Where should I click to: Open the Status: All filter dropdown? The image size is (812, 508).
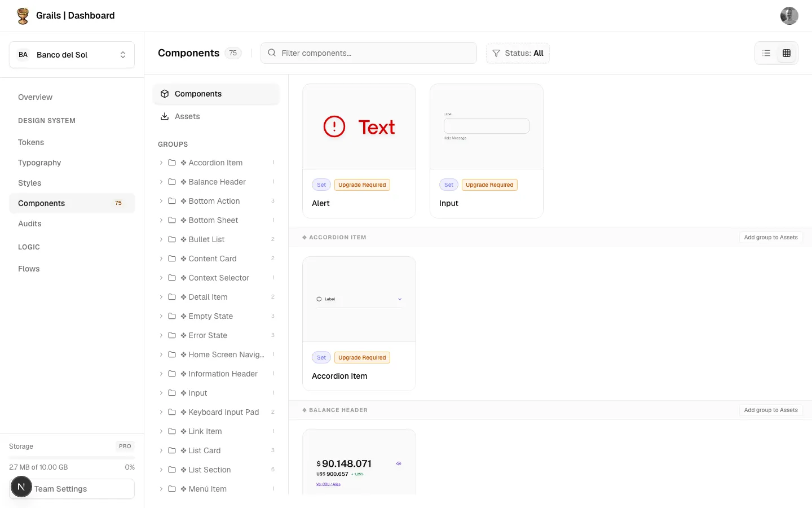click(518, 53)
